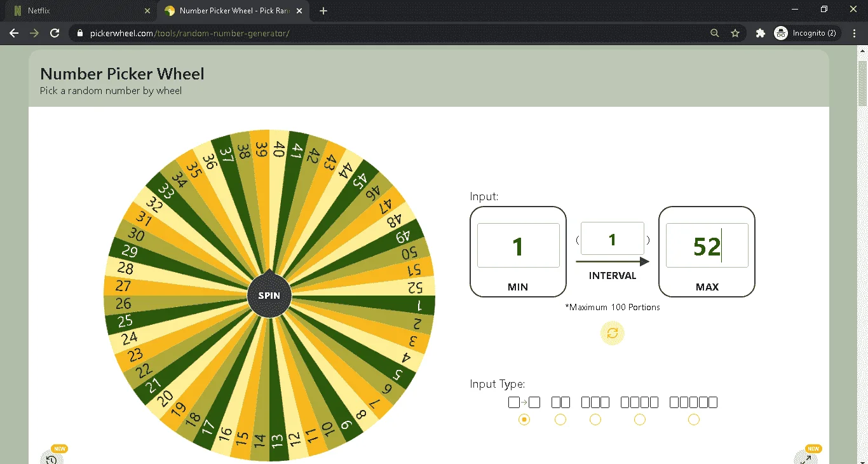Click the four-box input type icon
Viewport: 868px width, 464px height.
tap(640, 402)
